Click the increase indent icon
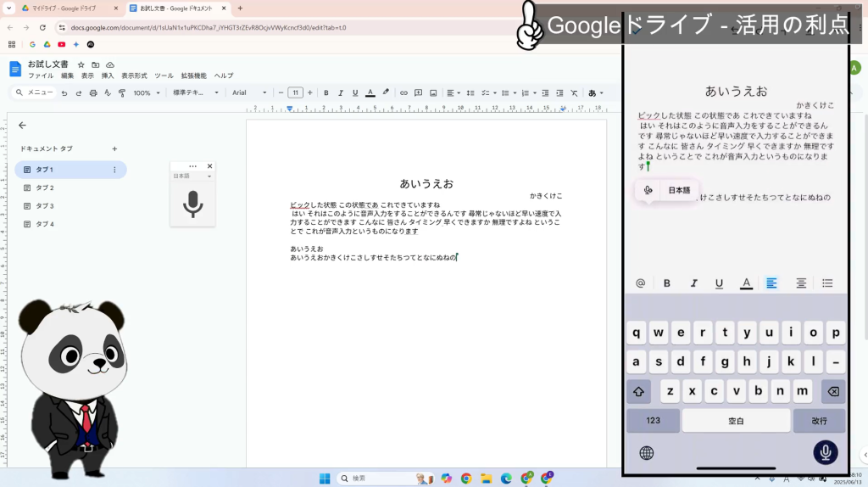Image resolution: width=868 pixels, height=487 pixels. click(559, 93)
